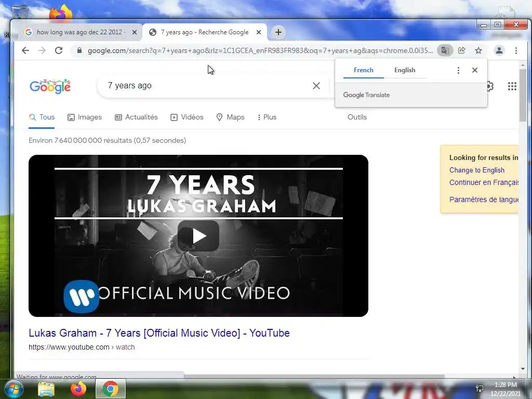Expand the Plus more options menu
This screenshot has height=399, width=532.
click(267, 117)
